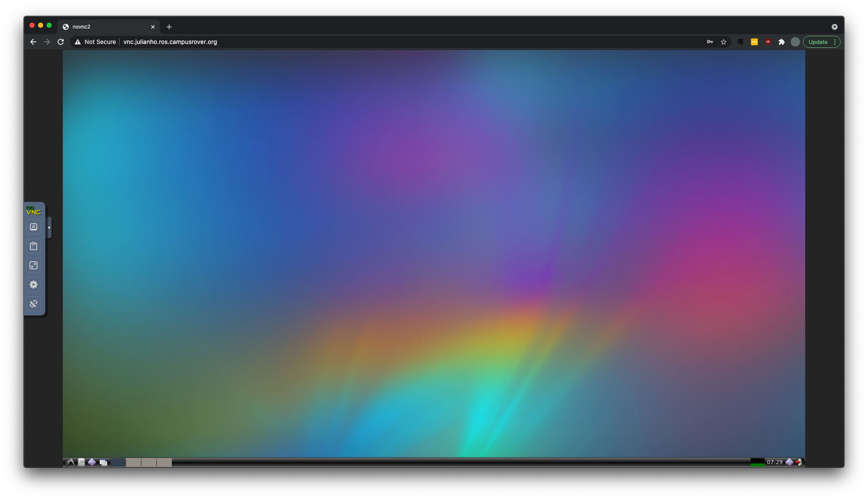Viewport: 868px width, 499px height.
Task: Click the noVNC disconnect icon
Action: (x=33, y=304)
